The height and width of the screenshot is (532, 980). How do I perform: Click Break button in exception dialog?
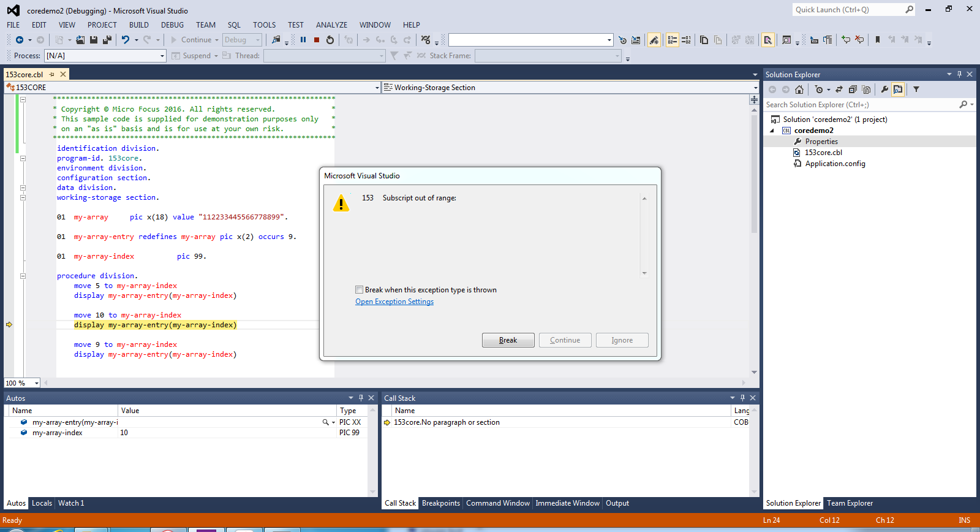(x=508, y=340)
